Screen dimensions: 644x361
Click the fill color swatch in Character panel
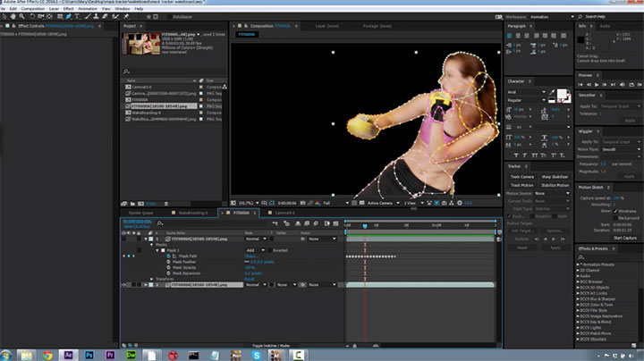(563, 93)
